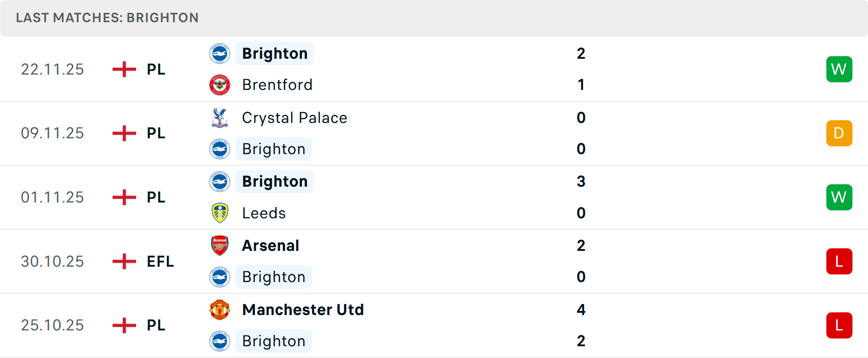Click England flag next to 22.11.25
Viewport: 868px width, 358px height.
[x=124, y=69]
